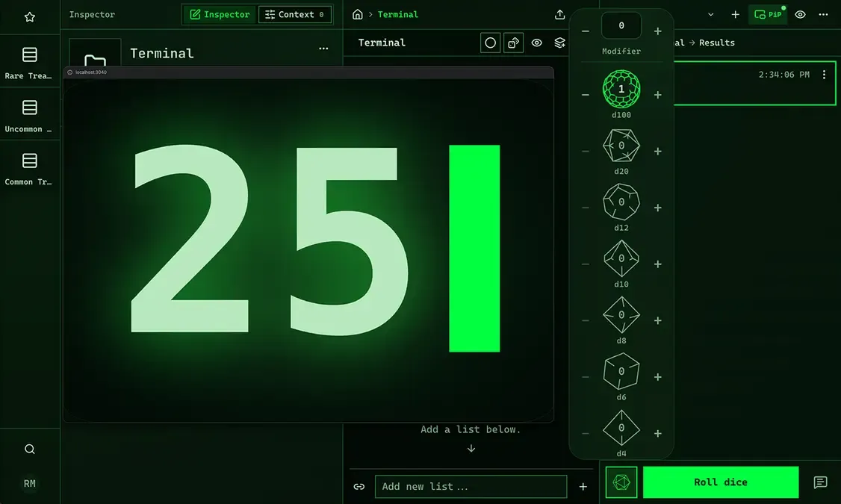Click the d100 die icon
This screenshot has height=504, width=841.
pyautogui.click(x=621, y=89)
